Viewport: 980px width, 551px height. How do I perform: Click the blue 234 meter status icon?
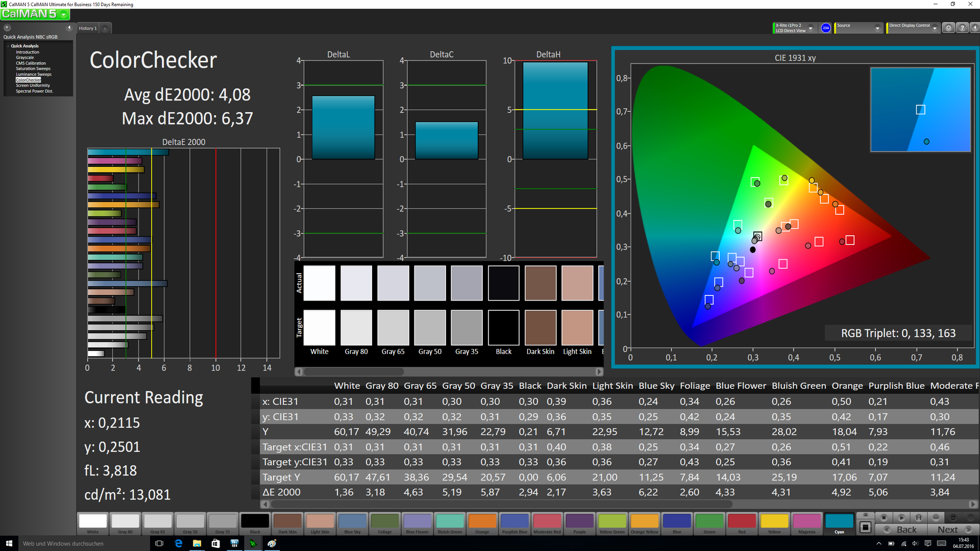[825, 28]
